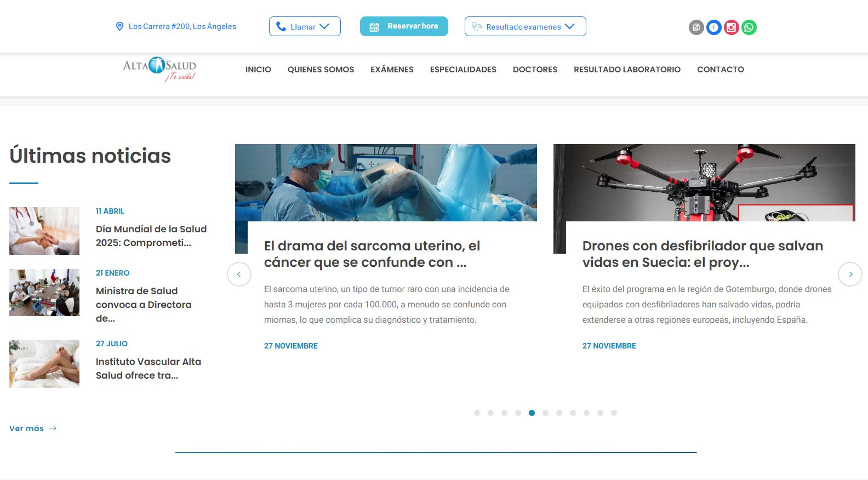Select the third carousel pagination dot
The width and height of the screenshot is (868, 480).
(x=504, y=413)
